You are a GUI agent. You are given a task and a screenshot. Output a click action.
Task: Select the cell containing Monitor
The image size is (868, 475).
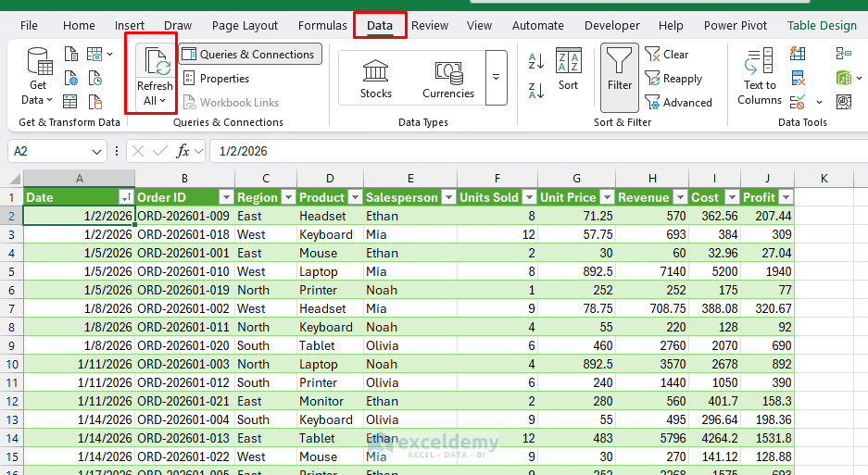point(330,401)
